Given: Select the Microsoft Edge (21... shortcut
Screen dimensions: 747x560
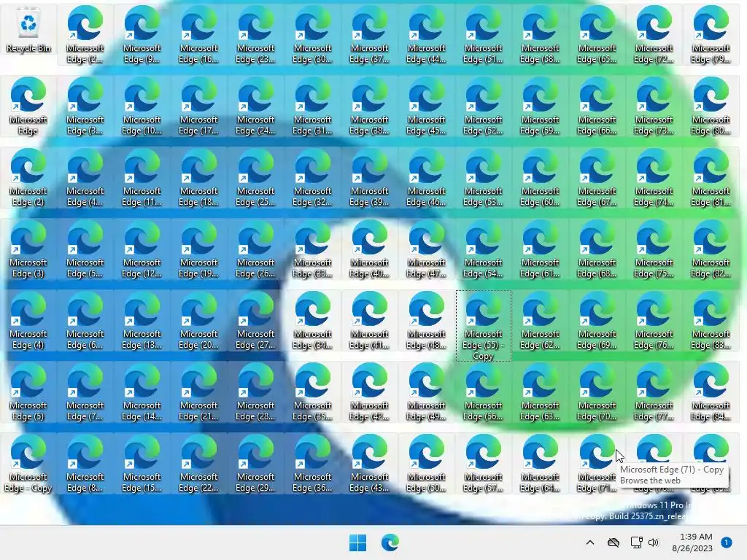Looking at the screenshot, I should tap(198, 392).
